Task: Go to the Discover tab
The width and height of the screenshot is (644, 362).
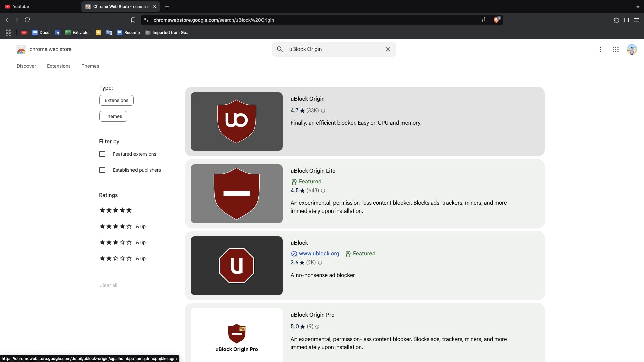Action: click(x=26, y=66)
